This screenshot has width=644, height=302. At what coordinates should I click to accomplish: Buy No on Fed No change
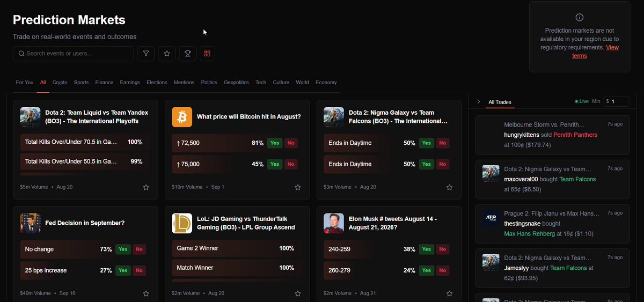point(139,249)
